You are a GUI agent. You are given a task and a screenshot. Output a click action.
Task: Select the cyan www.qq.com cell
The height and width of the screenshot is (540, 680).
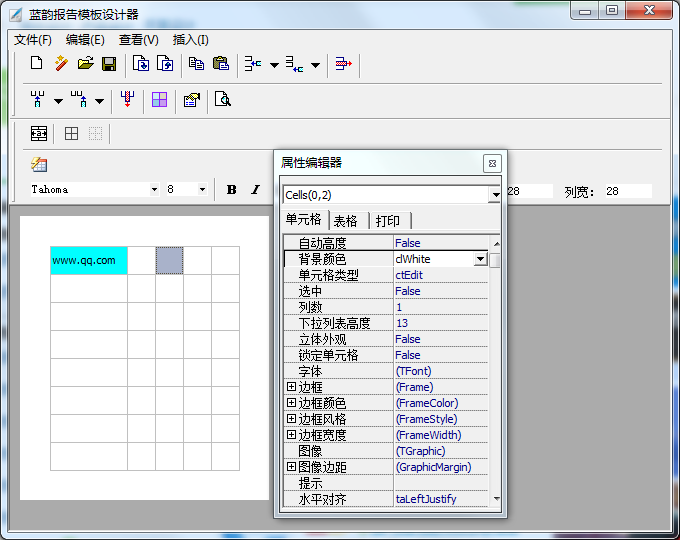(89, 260)
